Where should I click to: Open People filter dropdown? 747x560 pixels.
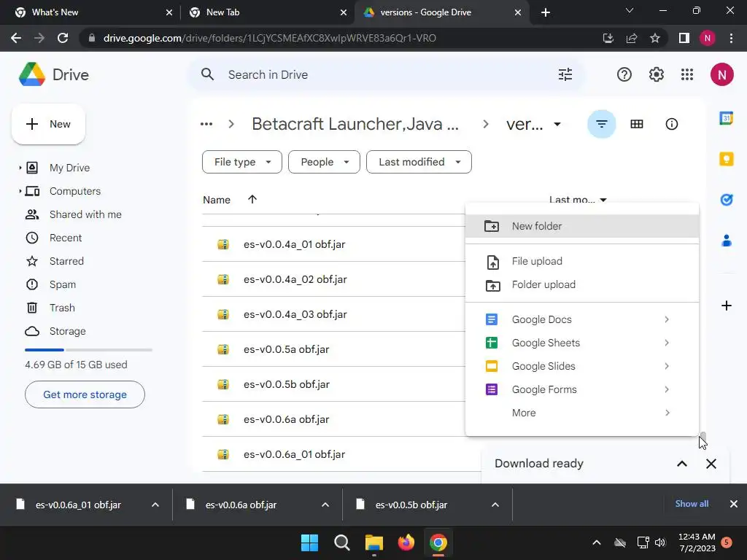(x=324, y=162)
